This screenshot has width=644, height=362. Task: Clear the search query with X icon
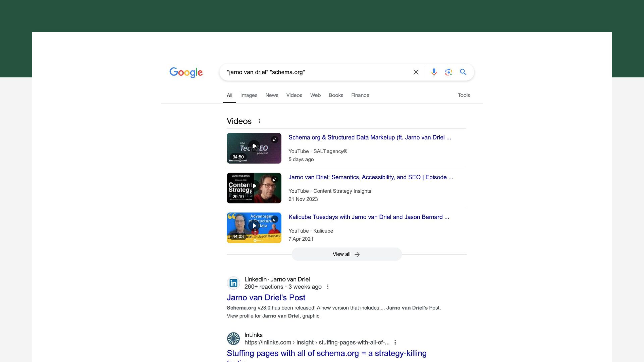(416, 72)
